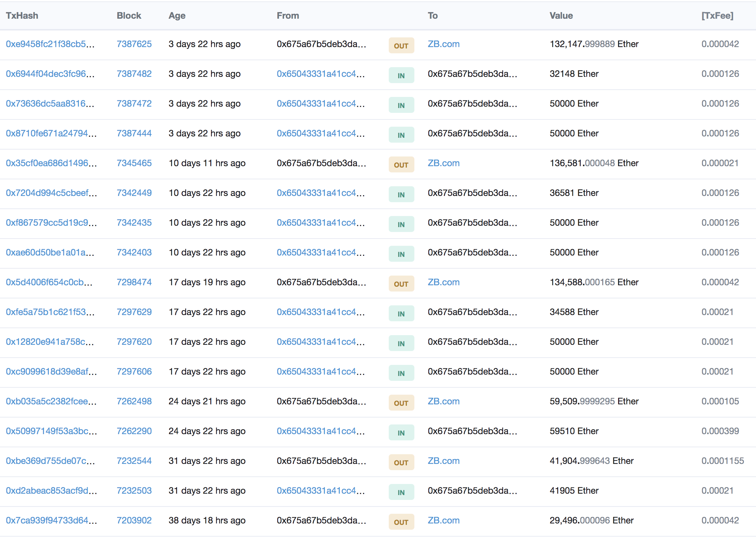Click the Value column header
Screen dimensions: 756x538
[561, 16]
